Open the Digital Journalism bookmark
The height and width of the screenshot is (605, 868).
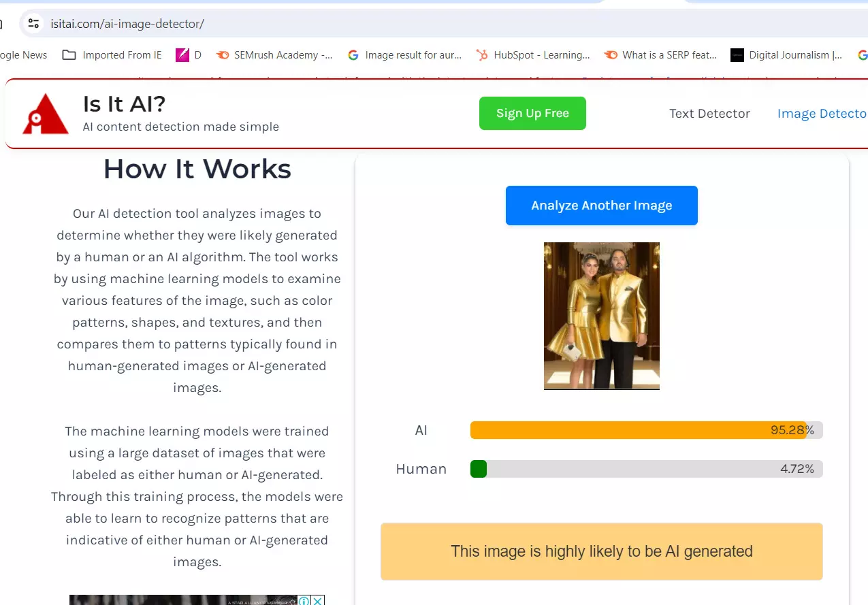(786, 55)
